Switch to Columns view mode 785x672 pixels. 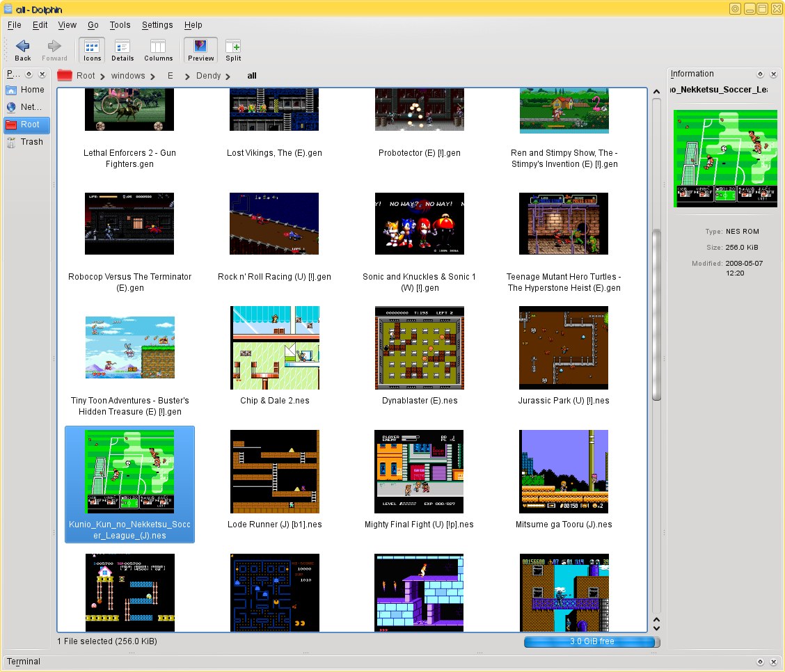click(x=158, y=51)
